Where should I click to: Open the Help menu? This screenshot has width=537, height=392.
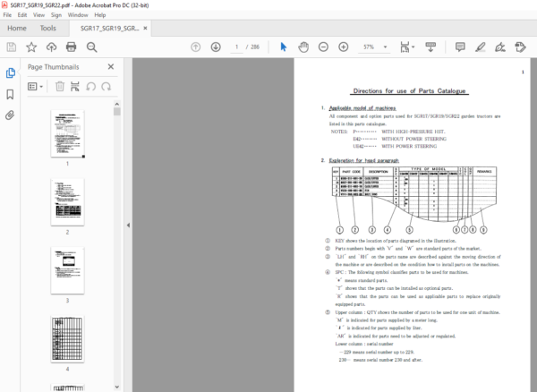pyautogui.click(x=100, y=15)
